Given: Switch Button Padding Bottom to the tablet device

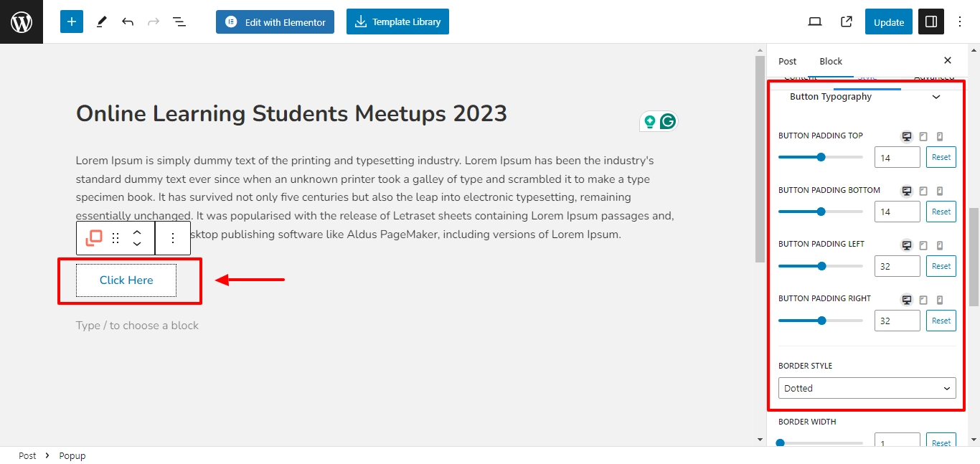Looking at the screenshot, I should (923, 191).
